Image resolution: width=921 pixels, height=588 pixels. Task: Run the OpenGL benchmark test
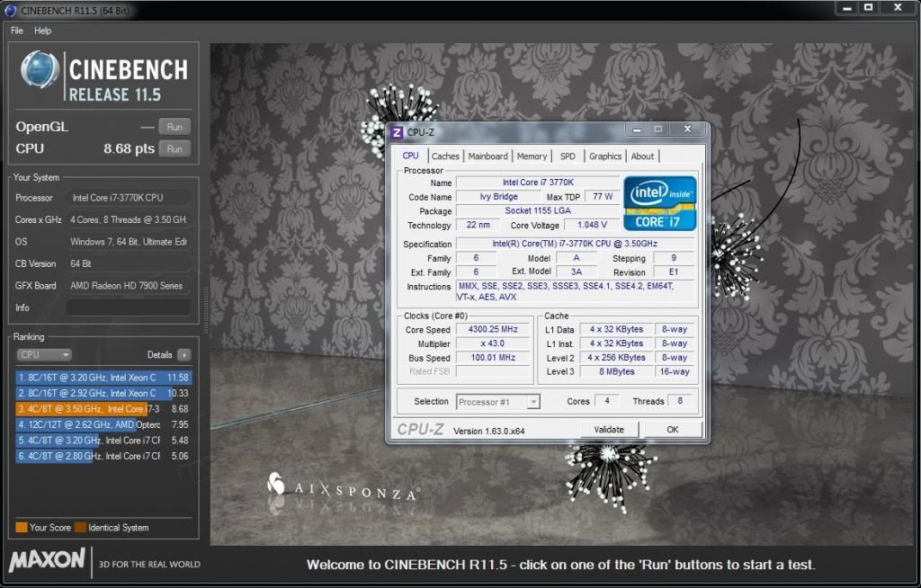tap(174, 126)
